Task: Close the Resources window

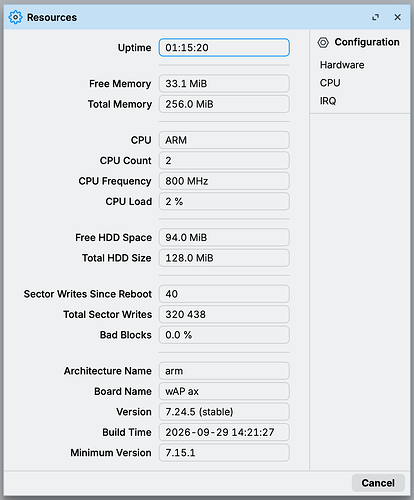Action: pos(397,17)
